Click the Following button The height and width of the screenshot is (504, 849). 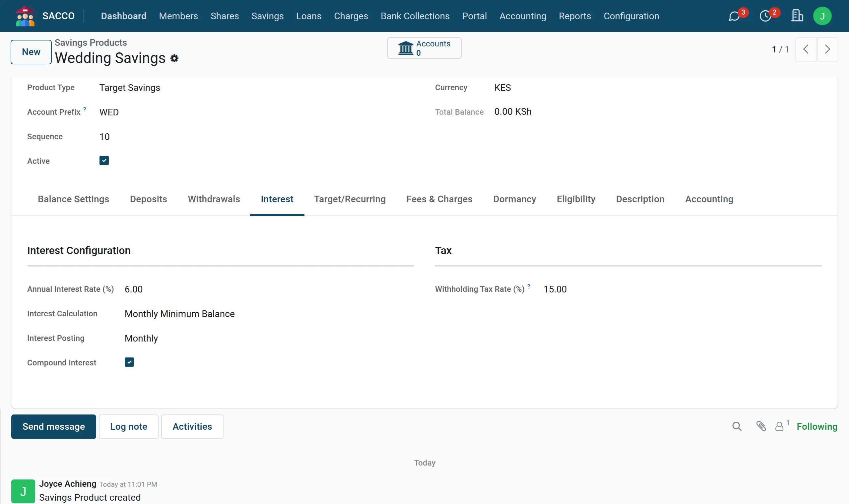tap(817, 426)
